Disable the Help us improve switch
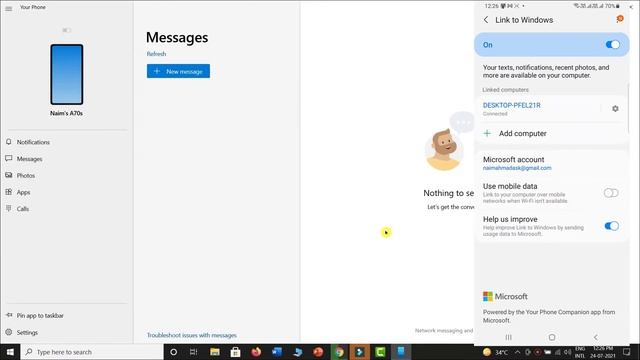The height and width of the screenshot is (360, 640). pos(611,226)
